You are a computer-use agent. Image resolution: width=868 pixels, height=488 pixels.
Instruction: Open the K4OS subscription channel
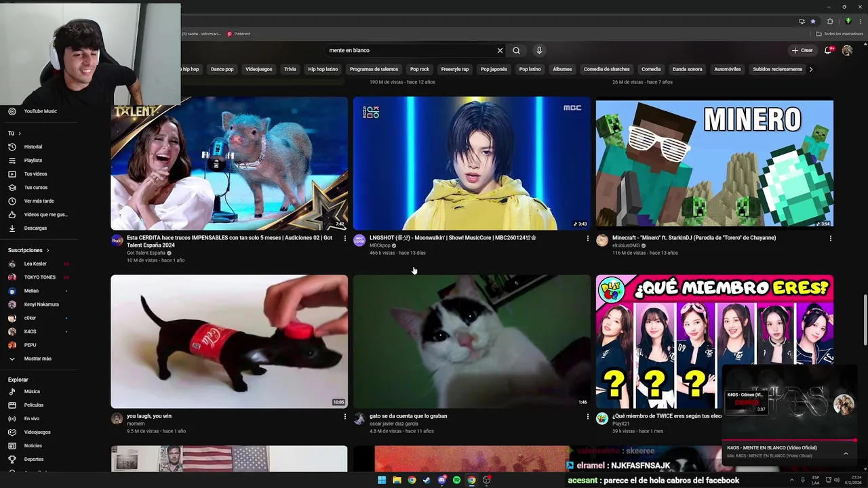pos(30,331)
